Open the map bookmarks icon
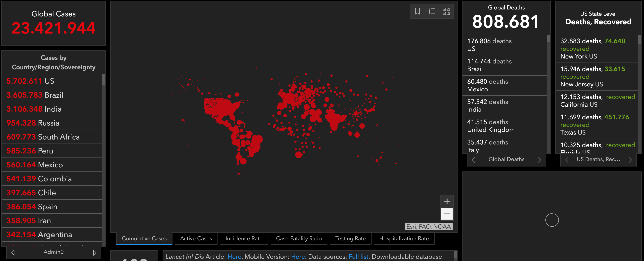This screenshot has height=261, width=644. [417, 11]
